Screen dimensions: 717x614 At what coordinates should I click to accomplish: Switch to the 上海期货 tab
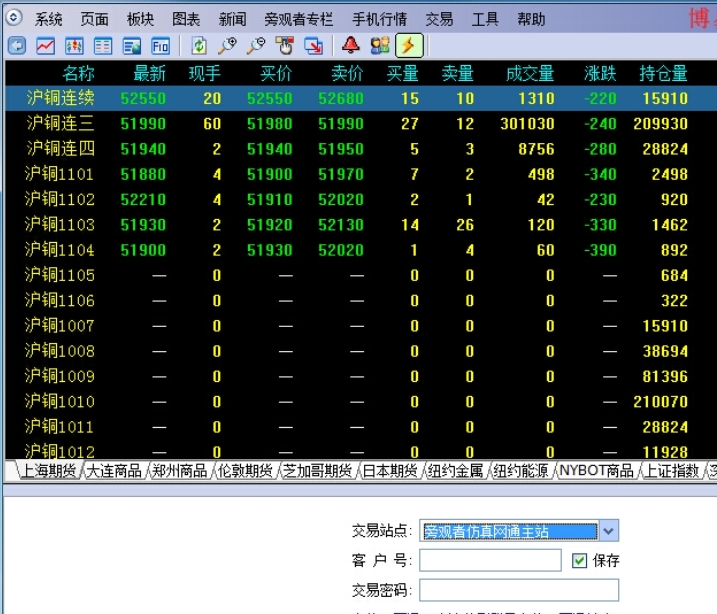click(48, 470)
